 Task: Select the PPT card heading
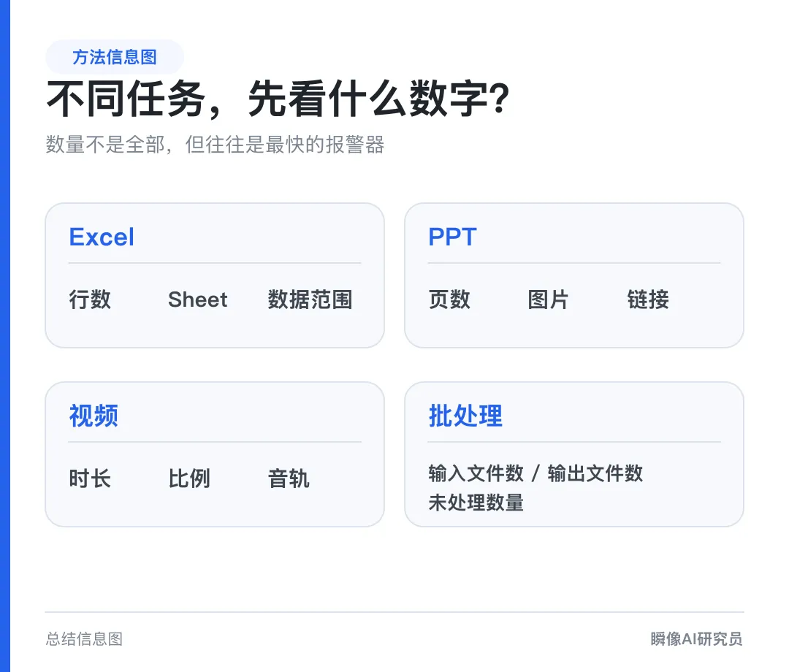tap(452, 237)
